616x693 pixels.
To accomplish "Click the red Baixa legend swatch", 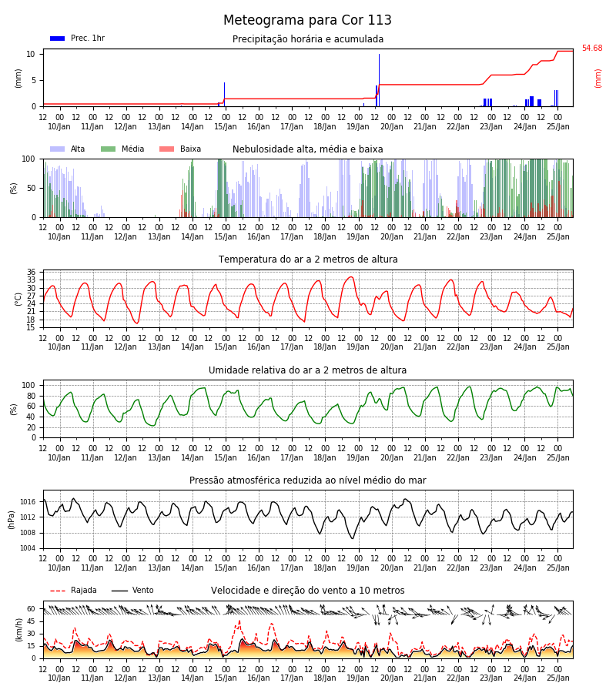I will point(166,149).
